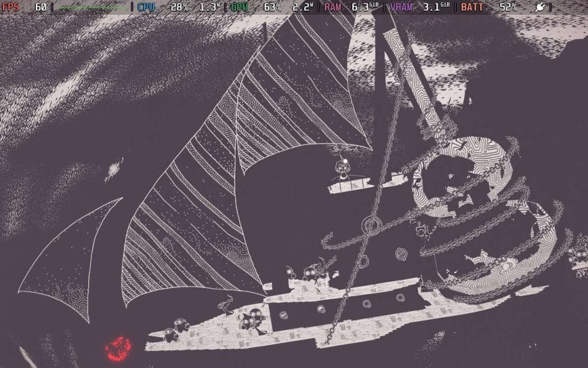
Task: Click the orange BATT label
Action: pos(473,7)
